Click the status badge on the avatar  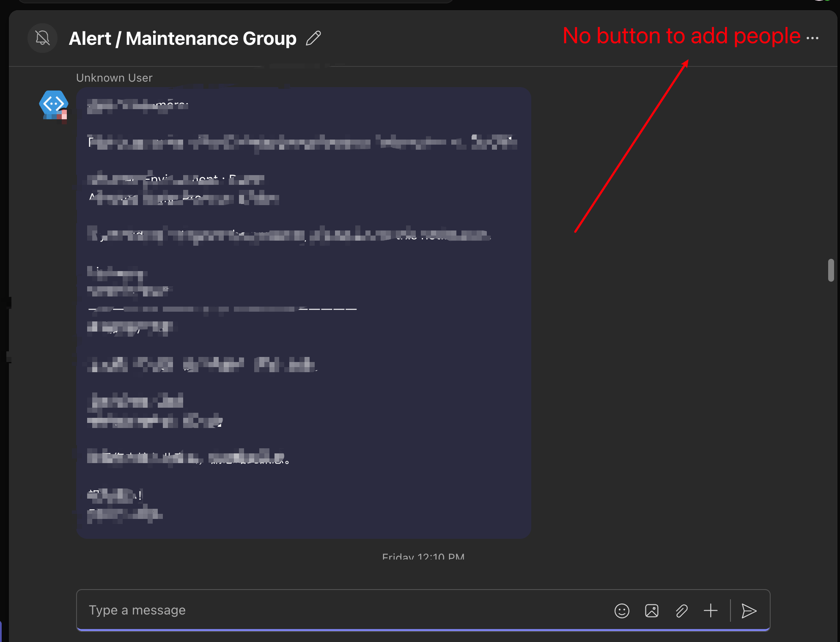[x=64, y=115]
